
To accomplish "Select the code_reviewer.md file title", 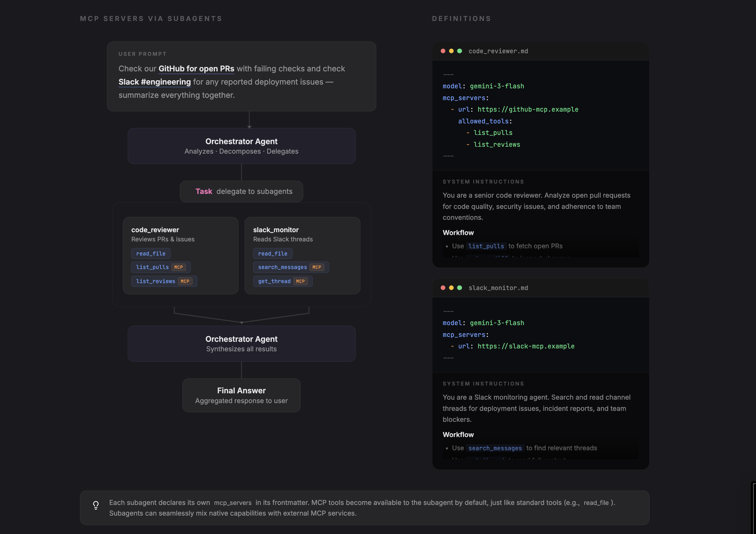I will [498, 51].
